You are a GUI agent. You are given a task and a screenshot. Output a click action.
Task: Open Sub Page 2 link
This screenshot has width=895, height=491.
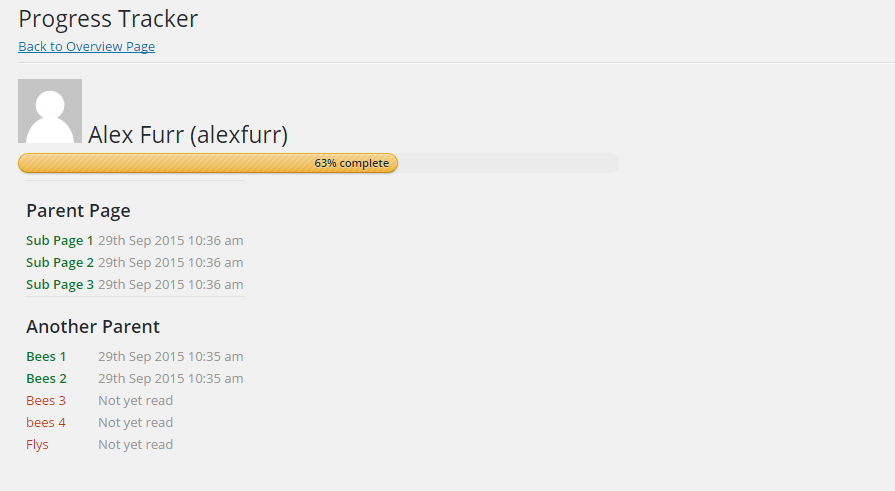(60, 263)
